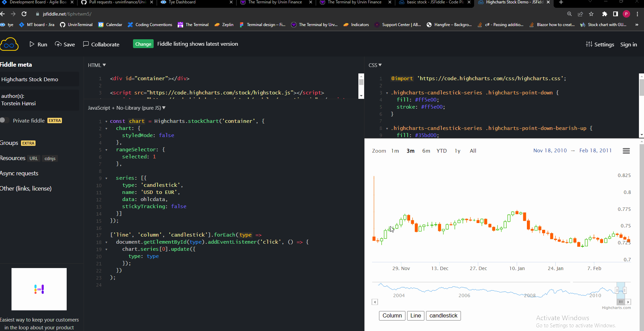Viewport: 644px width, 331px height.
Task: Select the YTD zoom range
Action: click(x=441, y=151)
